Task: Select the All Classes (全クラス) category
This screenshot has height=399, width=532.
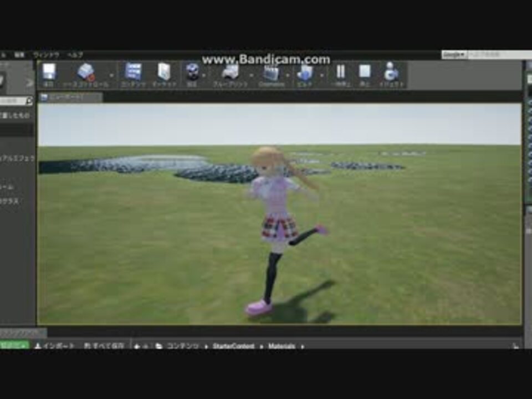Action: (x=9, y=201)
